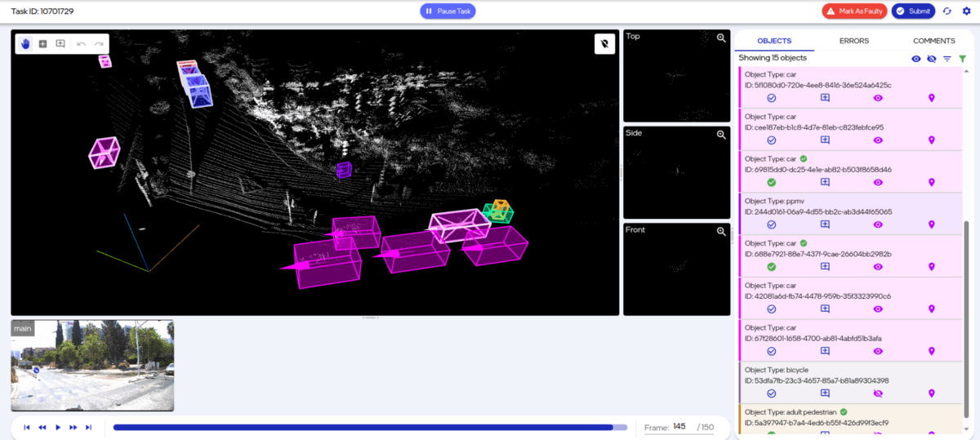Switch to the OBJECTS tab

point(774,41)
